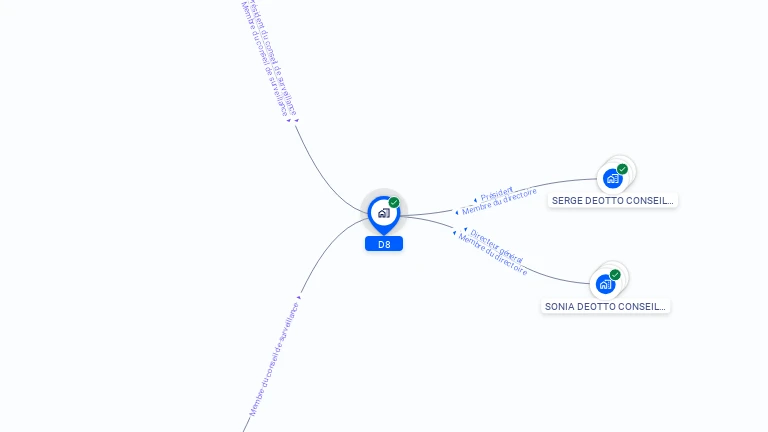Click the green check badge on SERGE DEOTTO node
This screenshot has width=768, height=432.
pyautogui.click(x=622, y=169)
